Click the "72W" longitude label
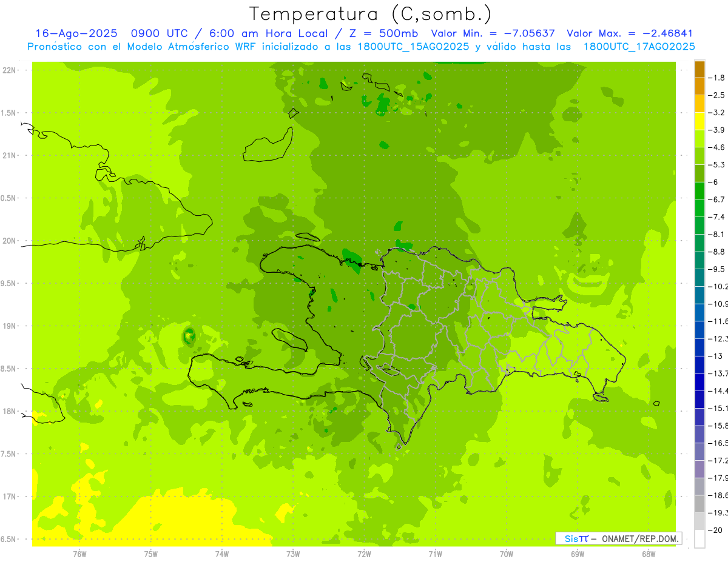Image resolution: width=728 pixels, height=562 pixels. (x=364, y=554)
